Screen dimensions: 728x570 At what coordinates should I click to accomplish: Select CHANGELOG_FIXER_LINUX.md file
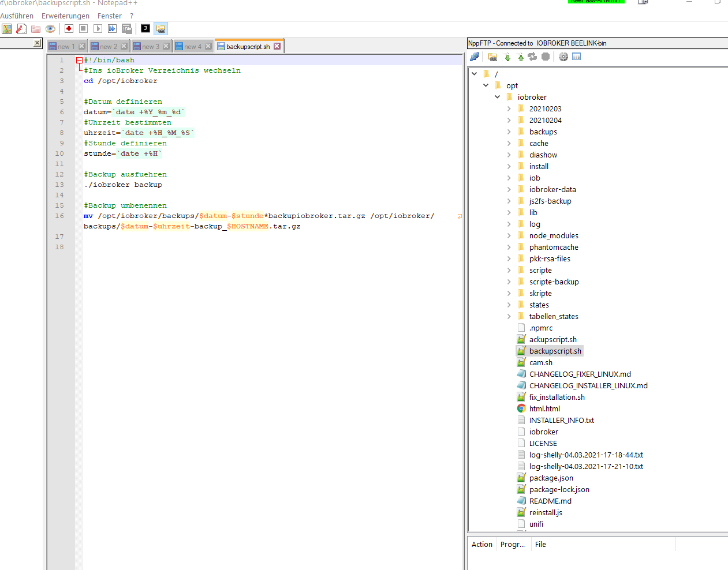580,374
